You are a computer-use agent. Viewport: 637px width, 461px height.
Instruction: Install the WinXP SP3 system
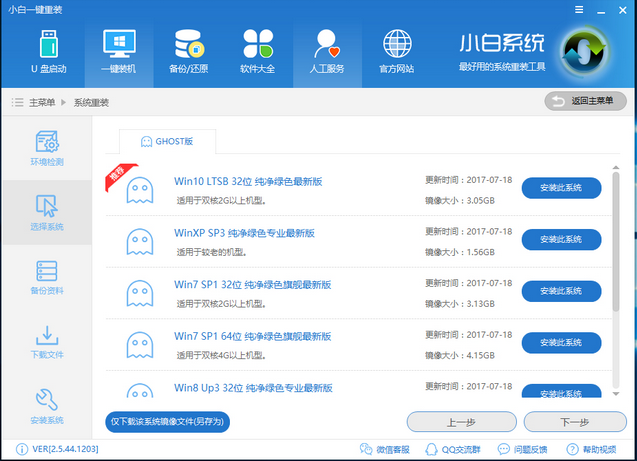pyautogui.click(x=561, y=240)
